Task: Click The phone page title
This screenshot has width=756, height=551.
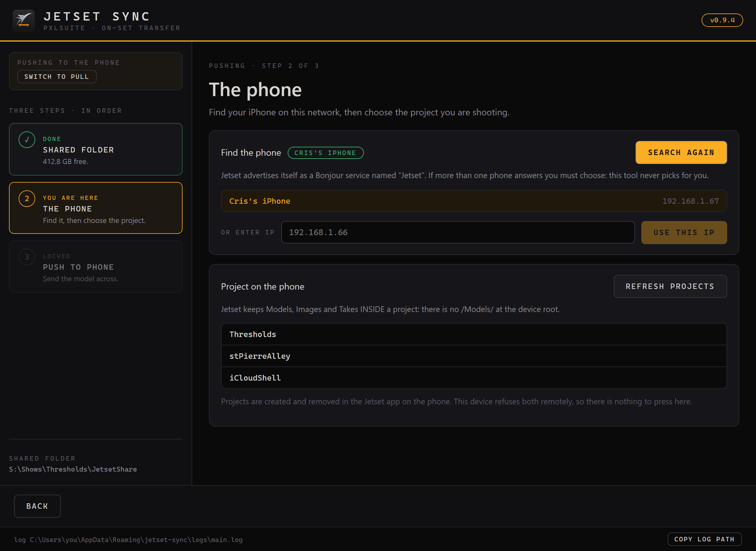Action: pyautogui.click(x=255, y=90)
